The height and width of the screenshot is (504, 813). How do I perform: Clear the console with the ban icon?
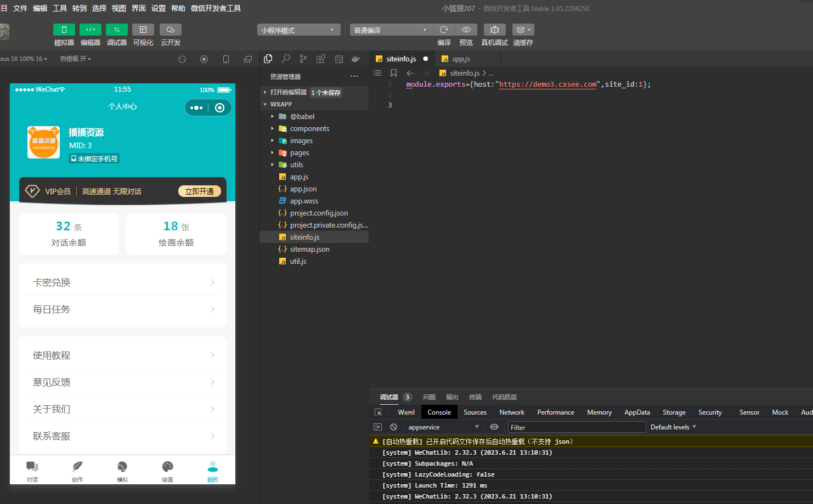click(x=393, y=427)
